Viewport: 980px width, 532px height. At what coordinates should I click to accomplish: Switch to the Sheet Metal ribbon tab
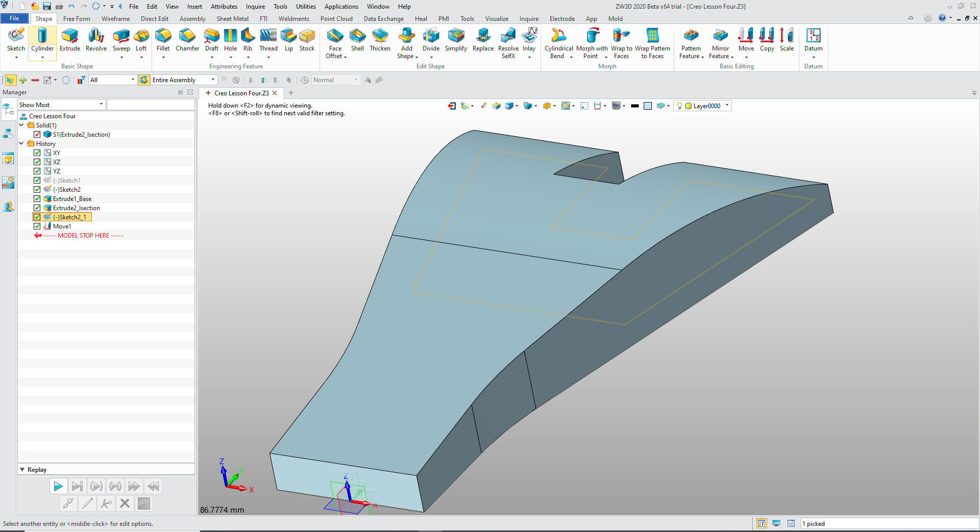click(232, 19)
